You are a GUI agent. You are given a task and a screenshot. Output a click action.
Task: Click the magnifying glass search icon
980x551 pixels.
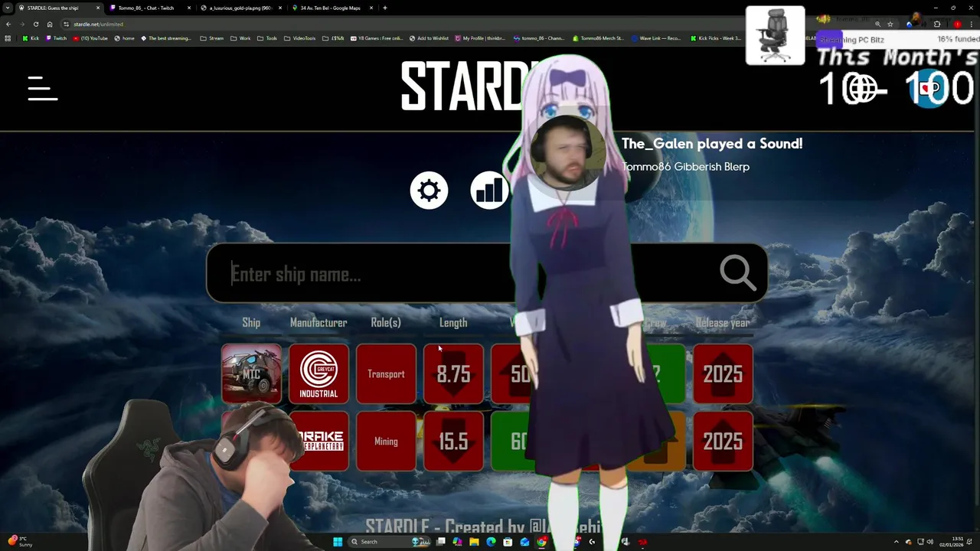(x=737, y=273)
